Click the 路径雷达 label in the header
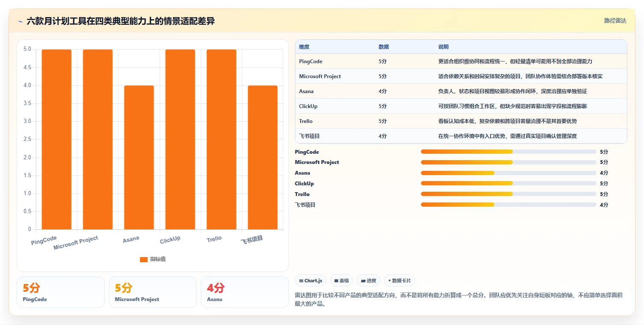 [615, 20]
